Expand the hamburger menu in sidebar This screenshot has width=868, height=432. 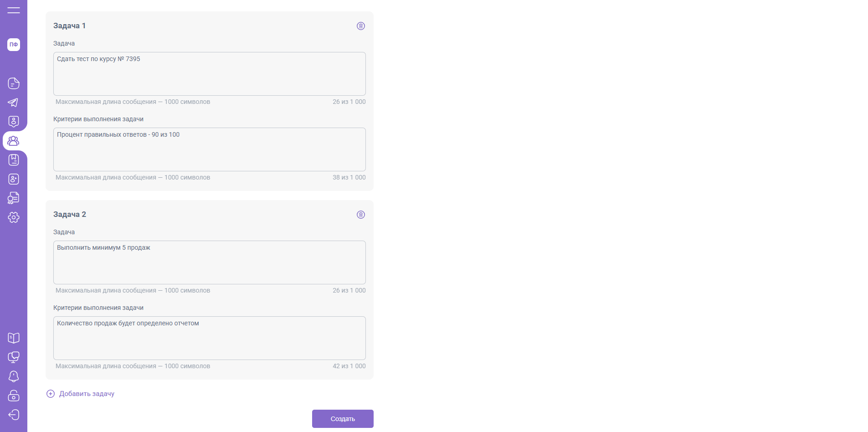[x=14, y=10]
